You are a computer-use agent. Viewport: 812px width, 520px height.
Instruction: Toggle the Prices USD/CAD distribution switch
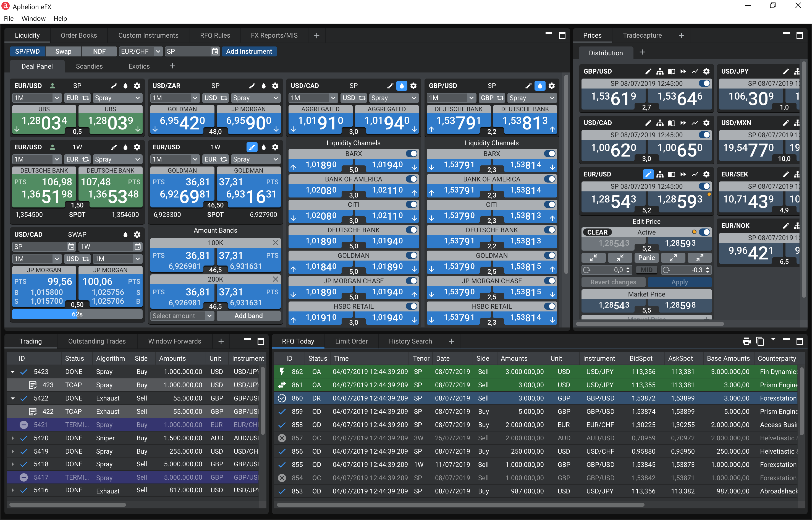point(704,135)
